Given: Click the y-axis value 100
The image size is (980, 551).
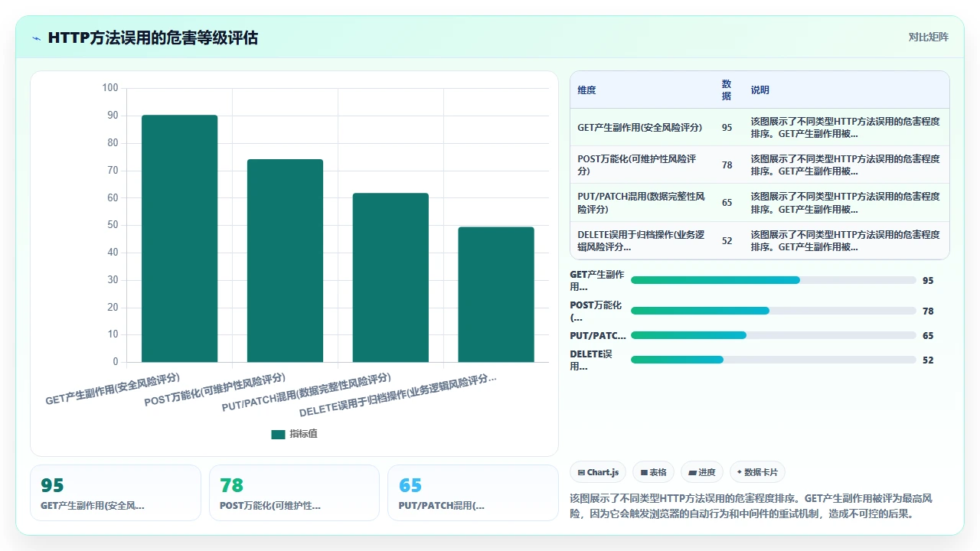Looking at the screenshot, I should pos(110,88).
